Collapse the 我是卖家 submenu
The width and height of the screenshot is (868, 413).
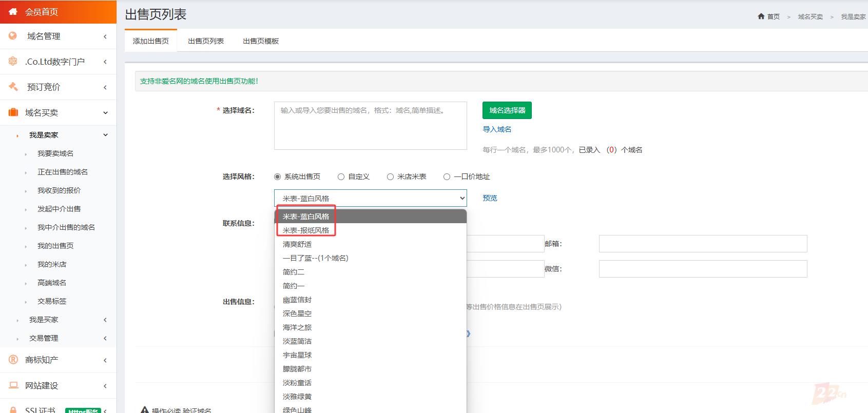105,135
